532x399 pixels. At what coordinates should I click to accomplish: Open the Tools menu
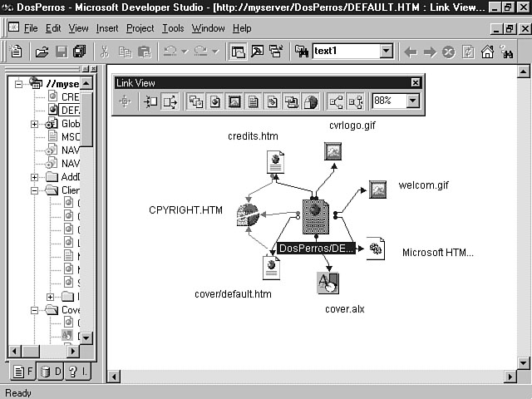pos(173,28)
